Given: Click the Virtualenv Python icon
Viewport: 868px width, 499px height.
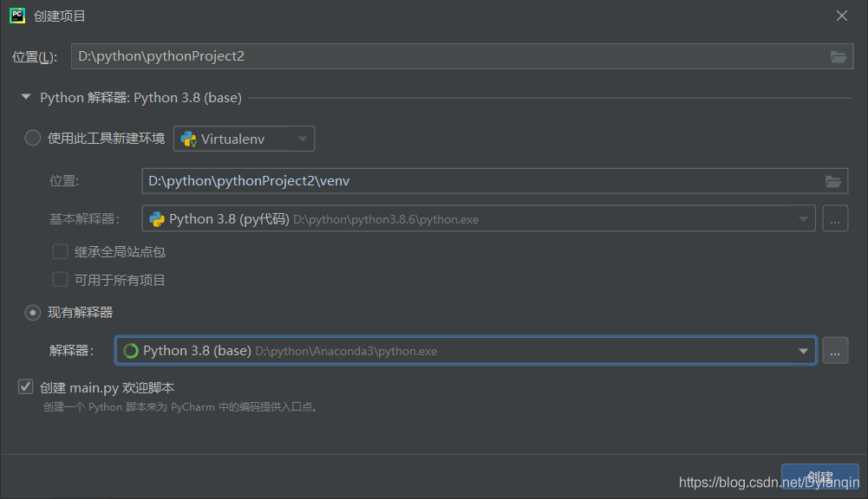Looking at the screenshot, I should coord(189,139).
